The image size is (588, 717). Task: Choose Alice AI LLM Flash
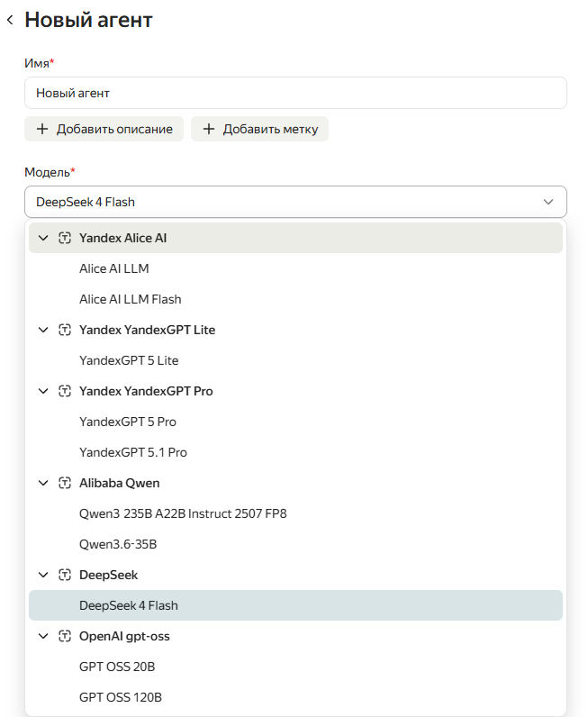pyautogui.click(x=295, y=299)
